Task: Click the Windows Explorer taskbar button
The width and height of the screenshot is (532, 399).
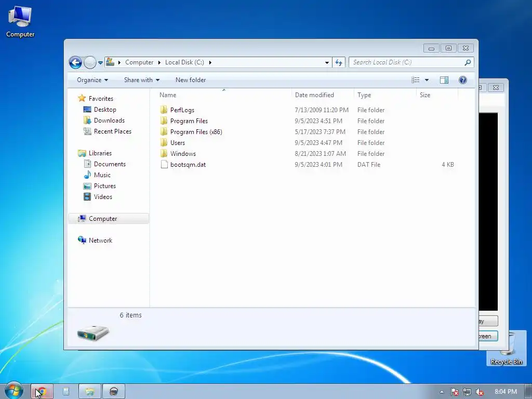Action: tap(89, 392)
